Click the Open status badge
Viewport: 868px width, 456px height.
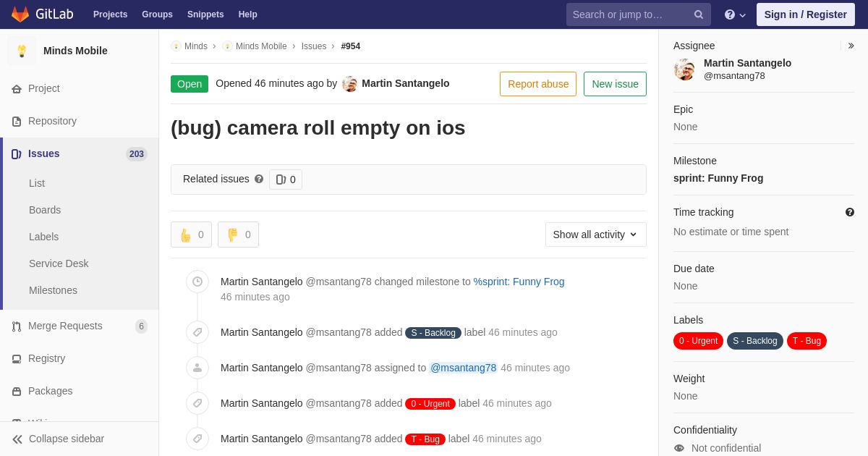click(x=190, y=84)
